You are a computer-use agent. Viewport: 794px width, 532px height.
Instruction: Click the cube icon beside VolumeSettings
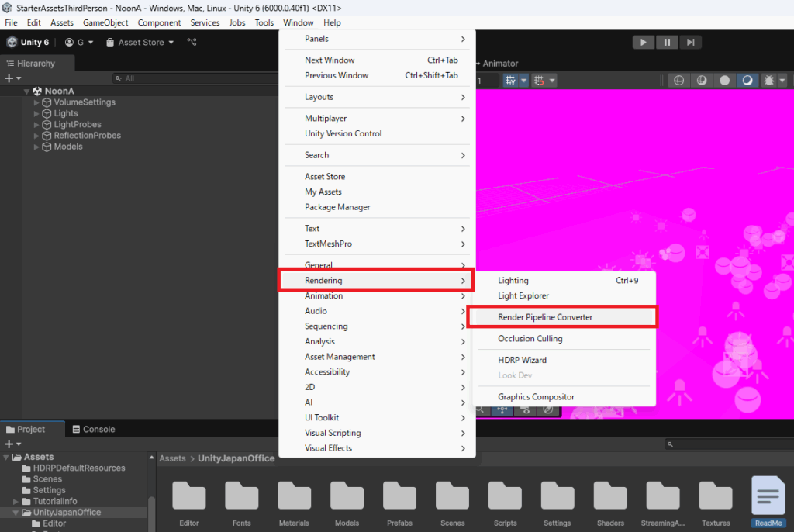coord(47,102)
